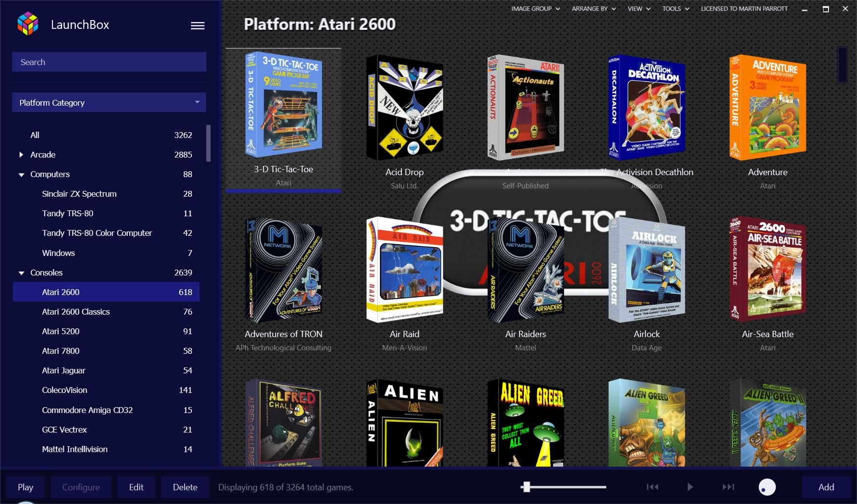Click the Add button
The image size is (857, 504).
(826, 487)
